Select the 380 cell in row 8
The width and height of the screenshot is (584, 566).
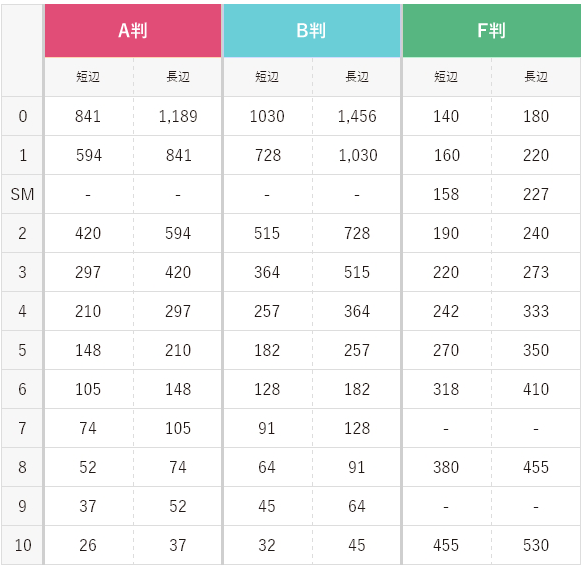tap(446, 467)
